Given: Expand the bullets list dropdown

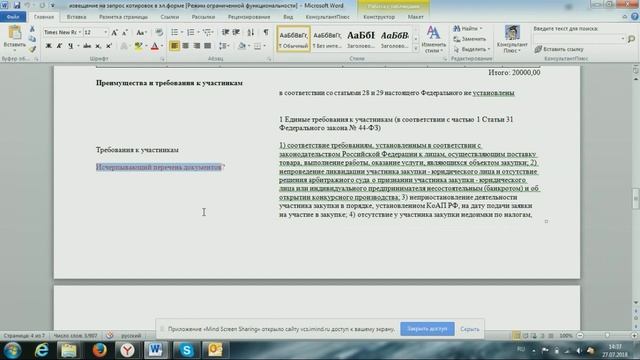Looking at the screenshot, I should coord(182,32).
